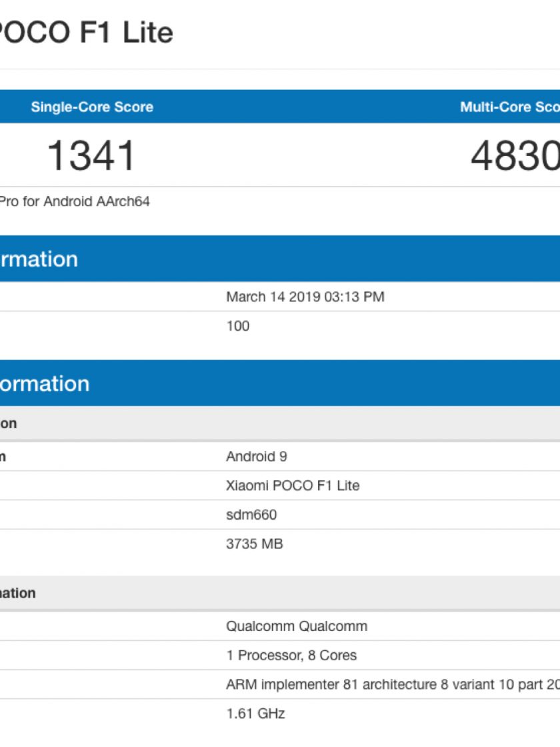The height and width of the screenshot is (747, 560).
Task: Select the Android 9 operating system value
Action: [257, 457]
